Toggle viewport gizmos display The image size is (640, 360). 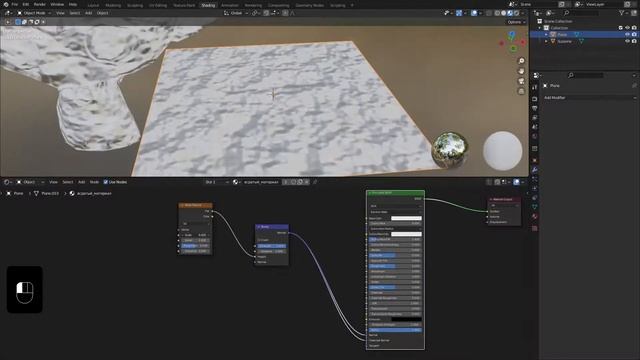coord(459,13)
